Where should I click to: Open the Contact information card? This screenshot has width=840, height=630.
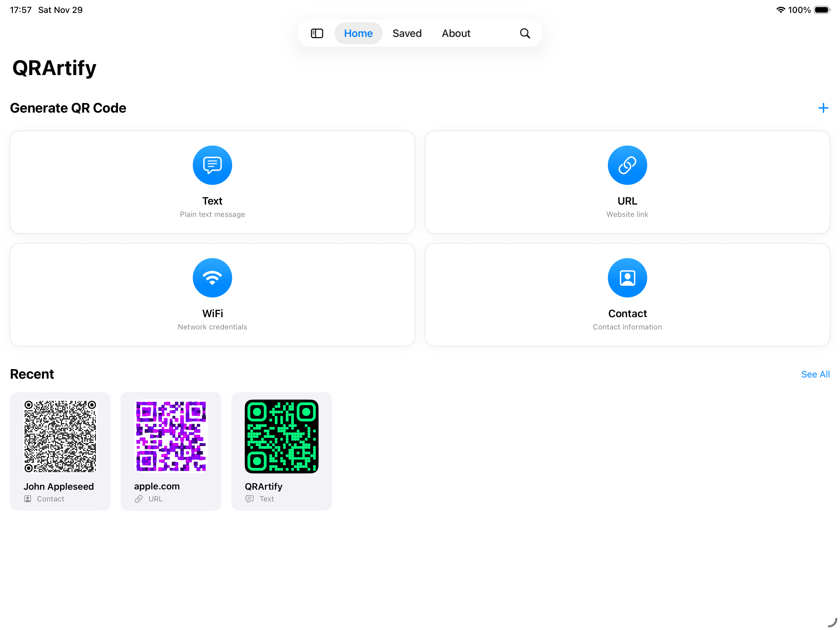627,294
